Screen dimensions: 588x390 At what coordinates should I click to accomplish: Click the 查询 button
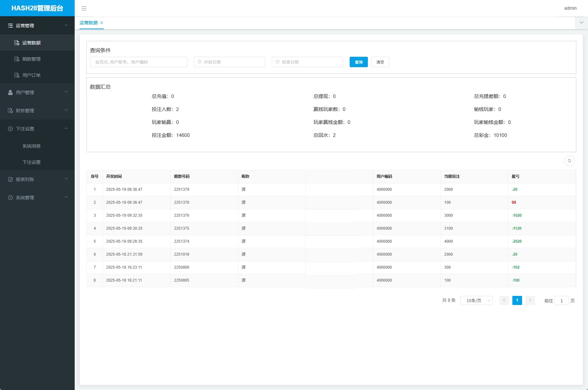point(358,62)
